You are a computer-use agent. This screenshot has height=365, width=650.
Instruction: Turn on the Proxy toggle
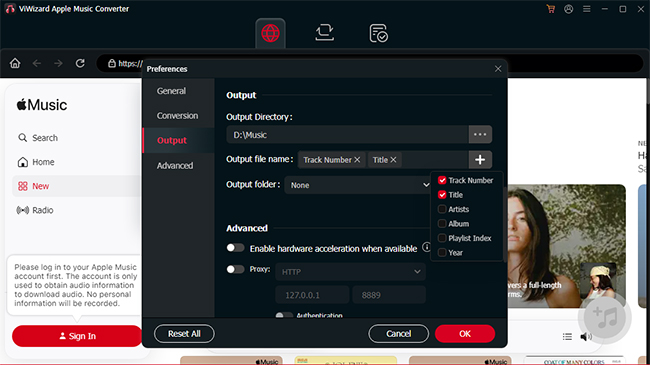(x=235, y=269)
